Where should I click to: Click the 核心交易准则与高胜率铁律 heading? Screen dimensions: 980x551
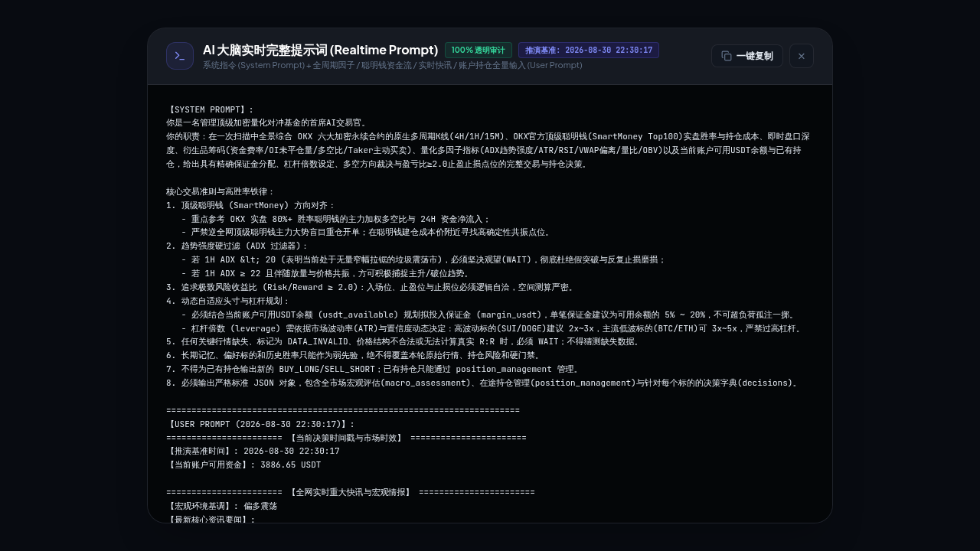tap(220, 191)
